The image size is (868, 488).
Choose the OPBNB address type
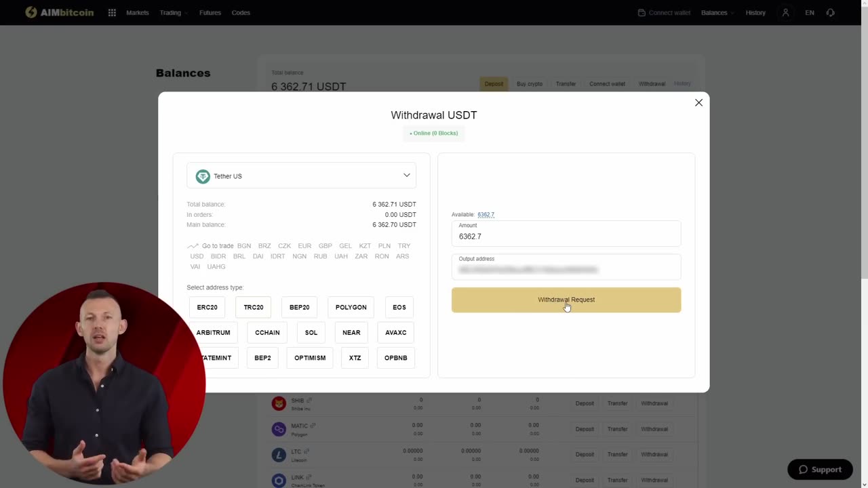click(x=396, y=357)
